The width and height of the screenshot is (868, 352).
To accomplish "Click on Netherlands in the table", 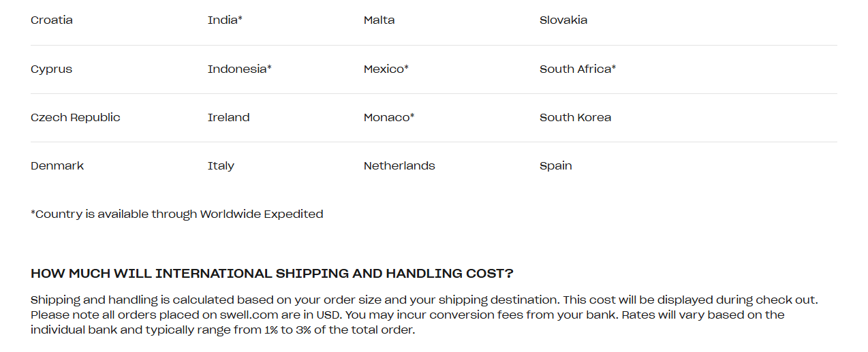I will point(399,165).
